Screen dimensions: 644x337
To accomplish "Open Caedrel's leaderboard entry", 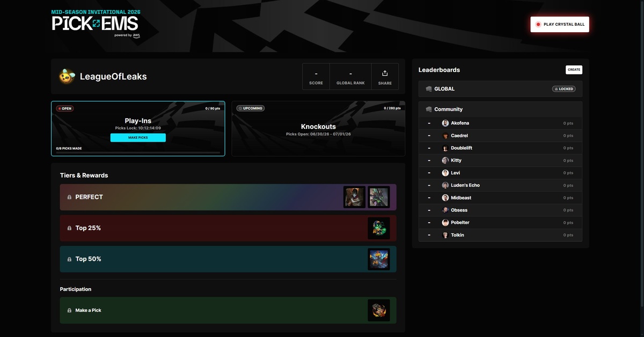I will 500,136.
